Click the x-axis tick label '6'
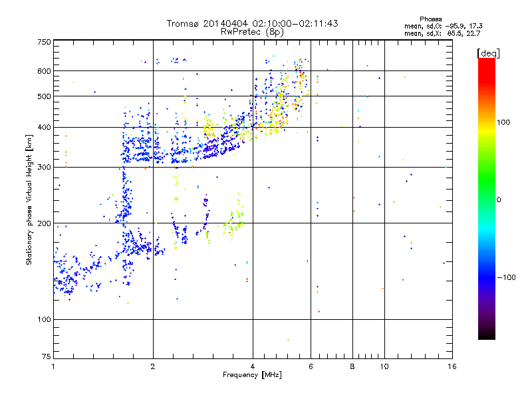 [x=311, y=366]
